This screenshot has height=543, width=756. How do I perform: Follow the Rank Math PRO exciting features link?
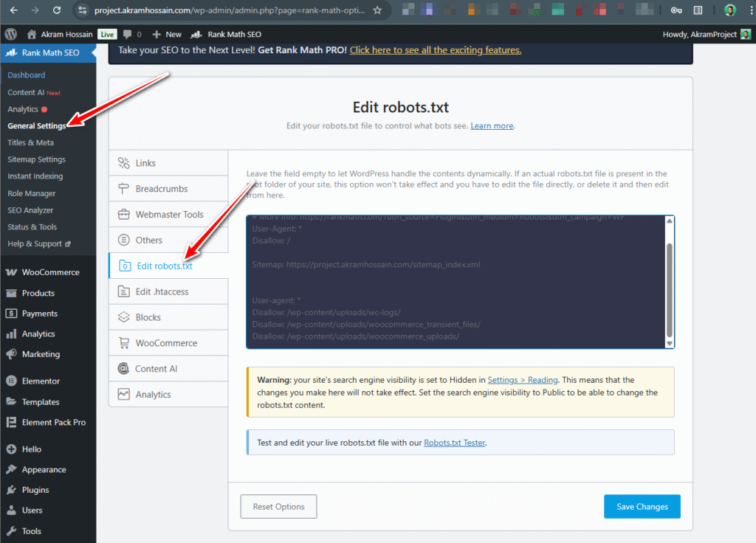tap(436, 50)
